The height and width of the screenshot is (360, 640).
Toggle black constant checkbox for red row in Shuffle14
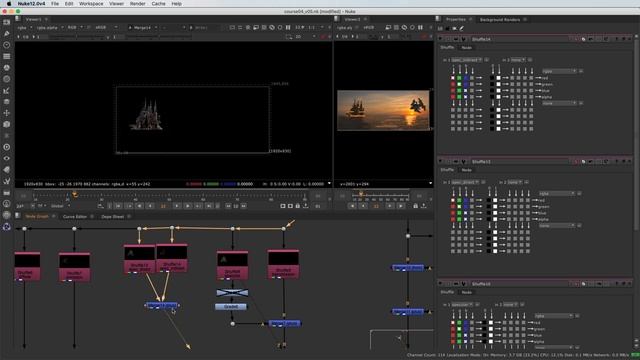[492, 78]
